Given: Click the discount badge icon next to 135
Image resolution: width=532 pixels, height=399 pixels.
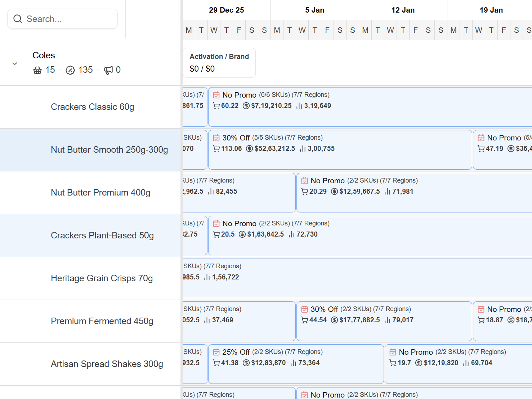Looking at the screenshot, I should tap(70, 70).
